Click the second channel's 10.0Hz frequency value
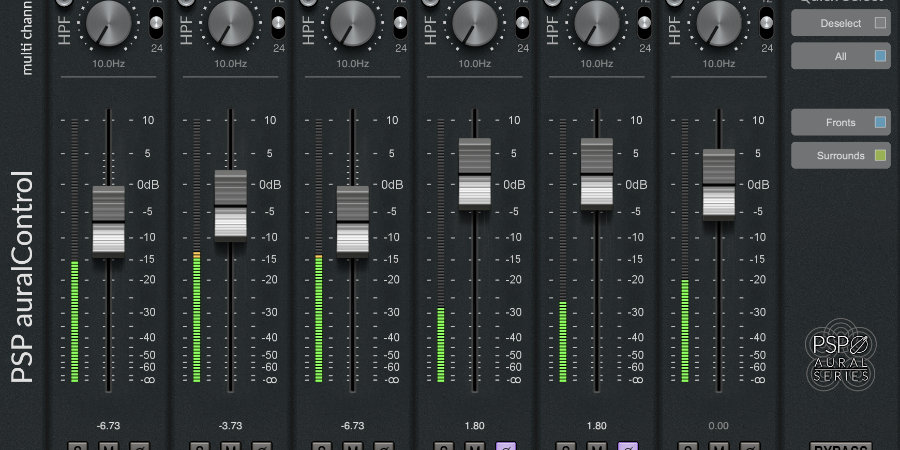The width and height of the screenshot is (900, 450). pos(231,64)
